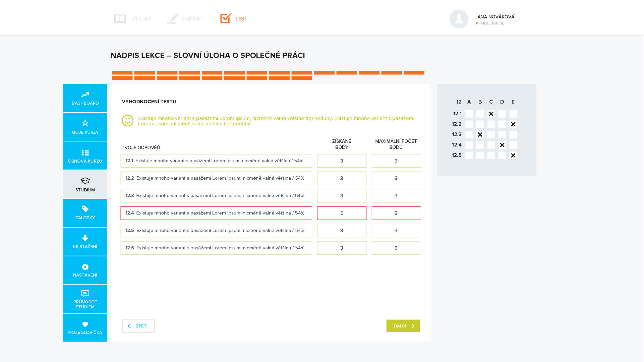Open Nastavení gear icon

click(85, 267)
